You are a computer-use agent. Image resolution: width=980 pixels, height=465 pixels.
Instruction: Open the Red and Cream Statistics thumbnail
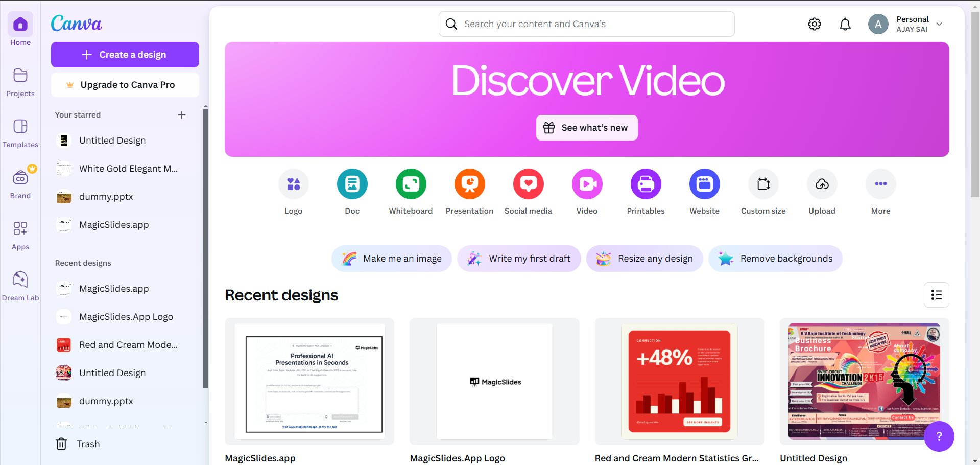point(679,381)
